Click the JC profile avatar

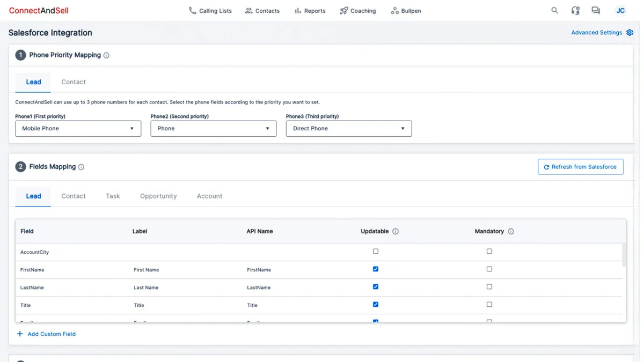(x=620, y=10)
